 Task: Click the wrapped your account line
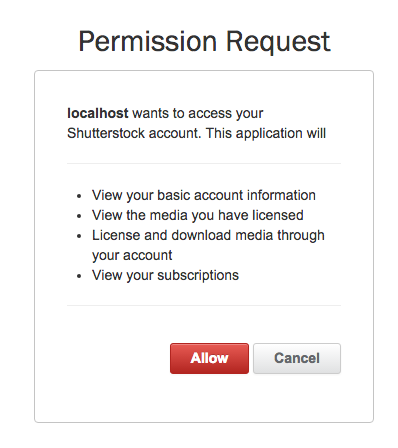coord(132,255)
